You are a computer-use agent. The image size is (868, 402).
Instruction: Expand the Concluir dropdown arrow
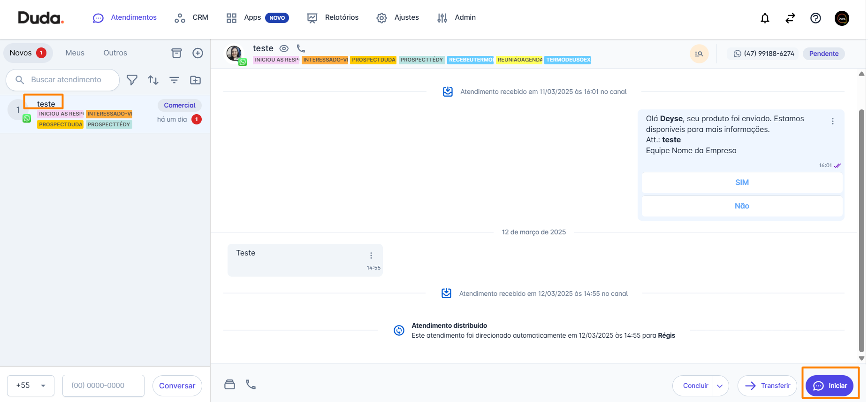click(x=720, y=386)
